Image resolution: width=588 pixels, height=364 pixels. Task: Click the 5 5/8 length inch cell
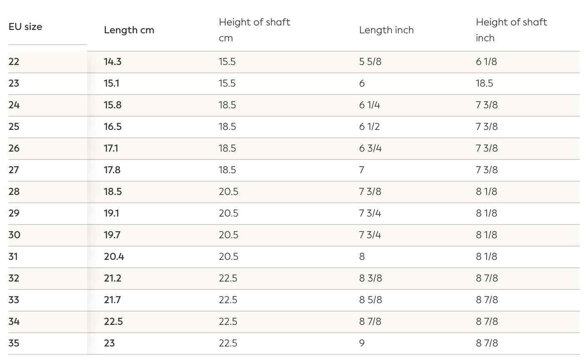370,62
